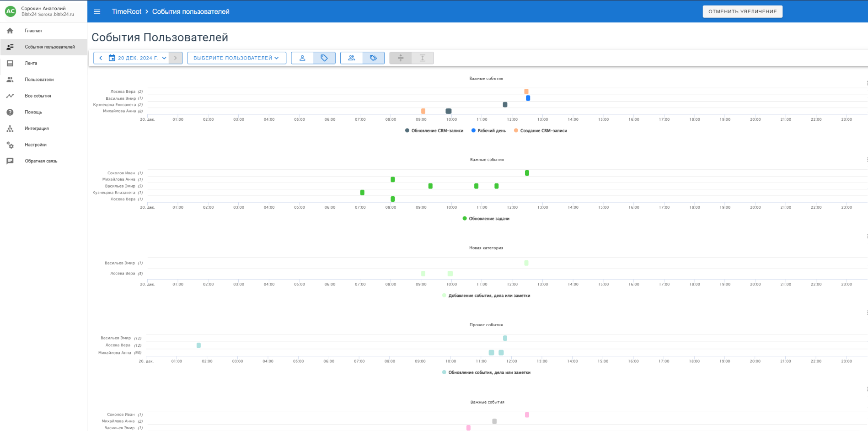The width and height of the screenshot is (868, 431).
Task: Expand the ВЫБЕРИТЕ ПОЛЬЗОВАТЕЛЕЙ dropdown
Action: pyautogui.click(x=236, y=58)
